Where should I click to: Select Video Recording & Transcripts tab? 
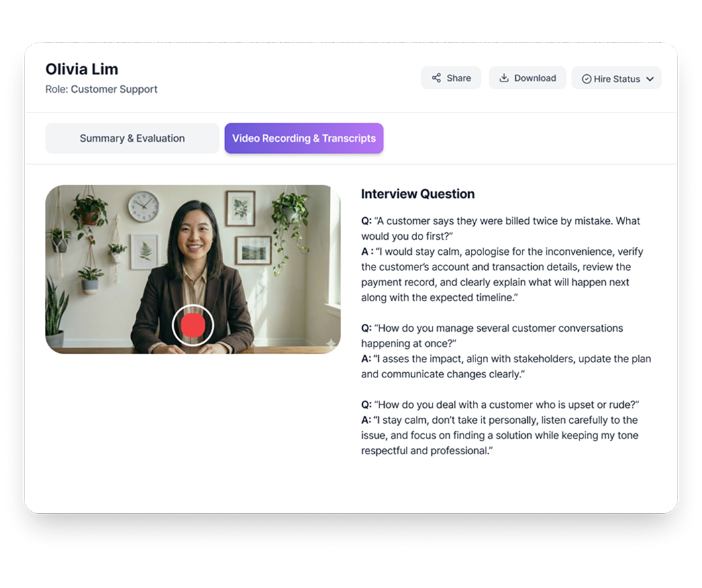(304, 138)
